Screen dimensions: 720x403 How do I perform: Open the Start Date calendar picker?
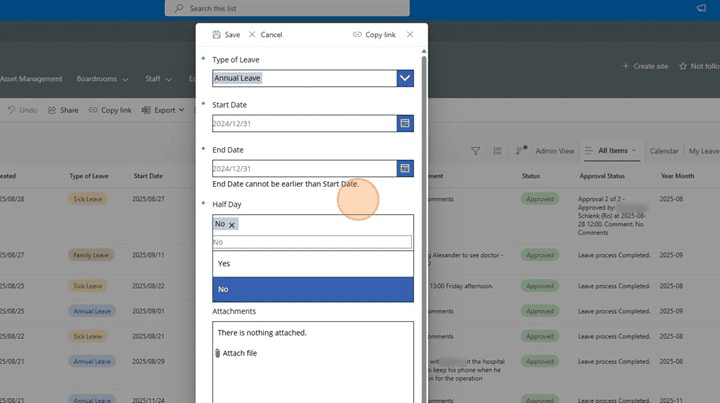click(x=405, y=124)
